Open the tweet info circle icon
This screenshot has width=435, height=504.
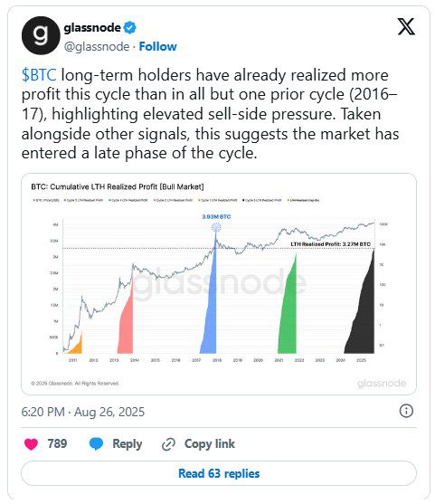tap(406, 411)
